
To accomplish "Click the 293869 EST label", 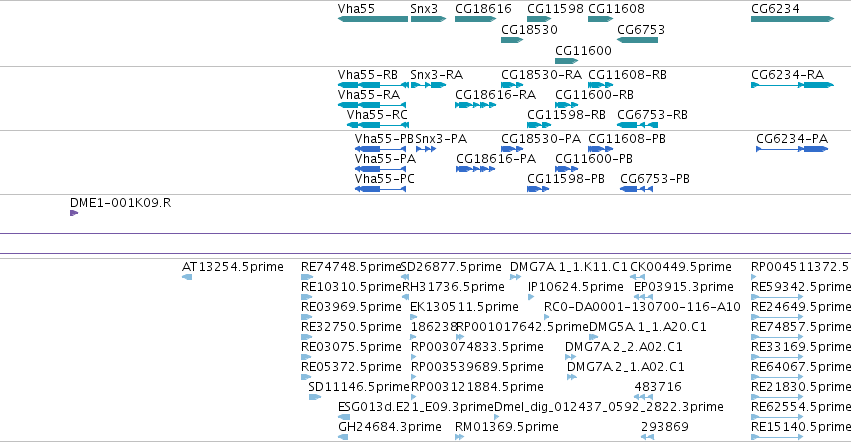I will click(665, 427).
